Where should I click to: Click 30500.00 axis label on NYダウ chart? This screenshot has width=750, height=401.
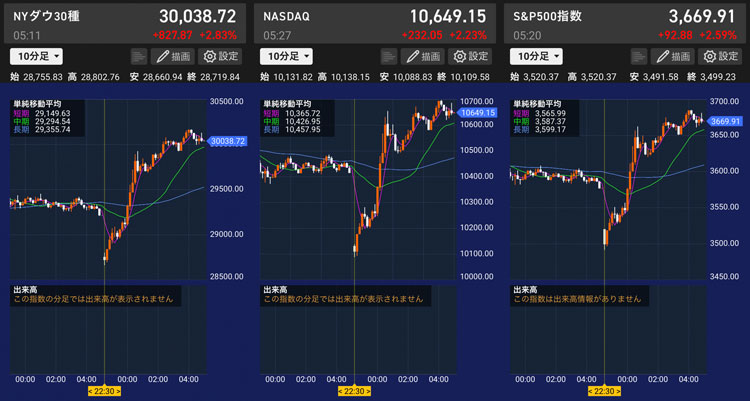pyautogui.click(x=226, y=101)
